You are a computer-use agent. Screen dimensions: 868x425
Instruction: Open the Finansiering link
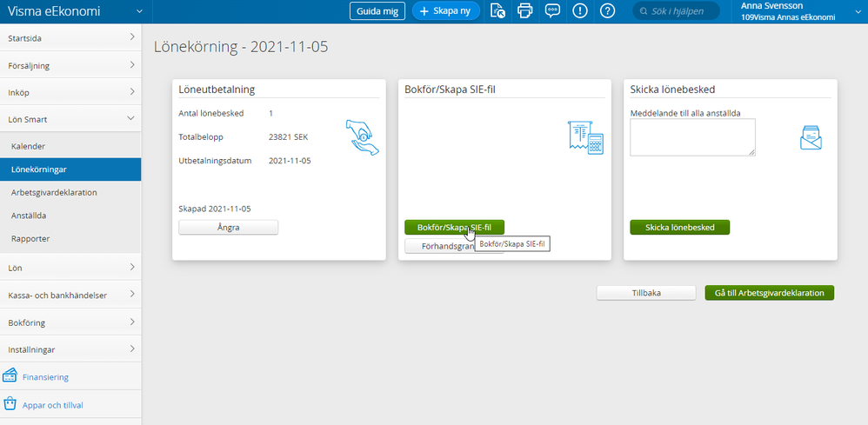45,377
